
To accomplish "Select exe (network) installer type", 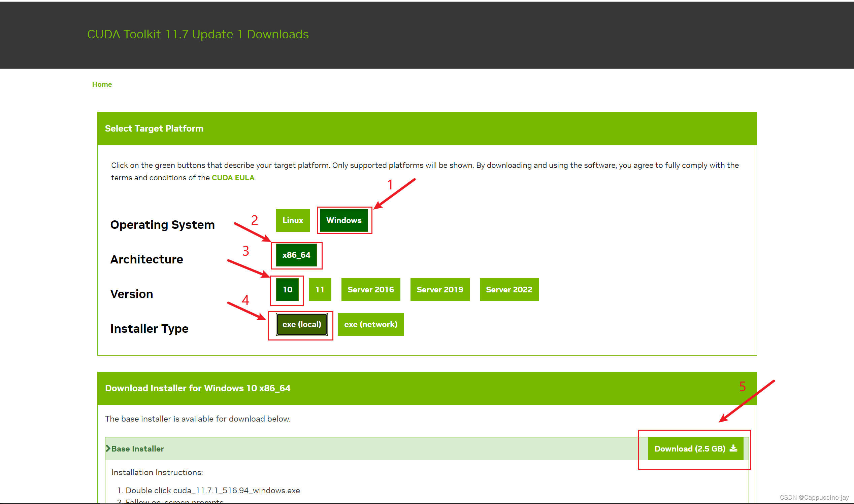I will (x=371, y=324).
